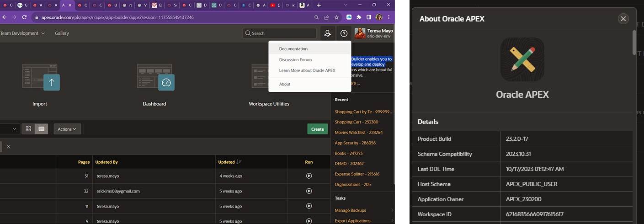The image size is (644, 224).
Task: Click the Chrome profile picture
Action: tap(379, 17)
